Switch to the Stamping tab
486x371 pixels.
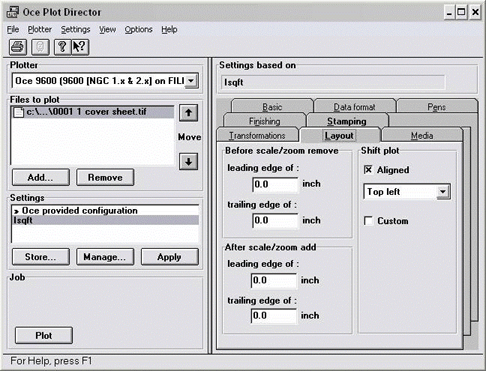[x=347, y=121]
